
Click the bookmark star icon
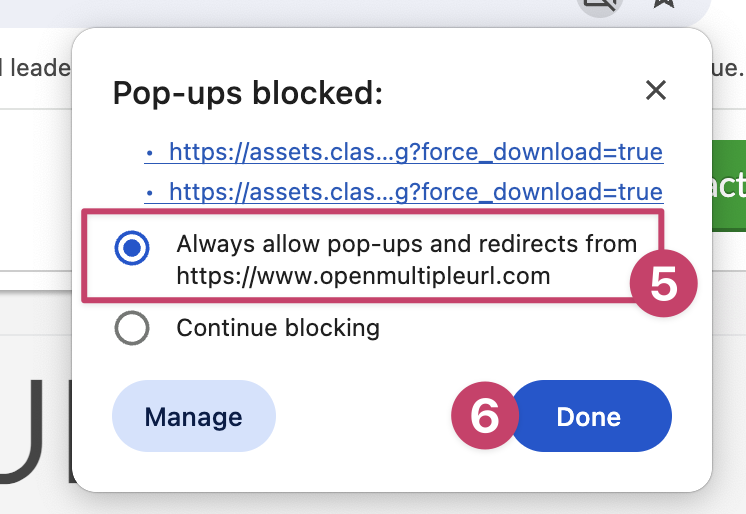663,5
